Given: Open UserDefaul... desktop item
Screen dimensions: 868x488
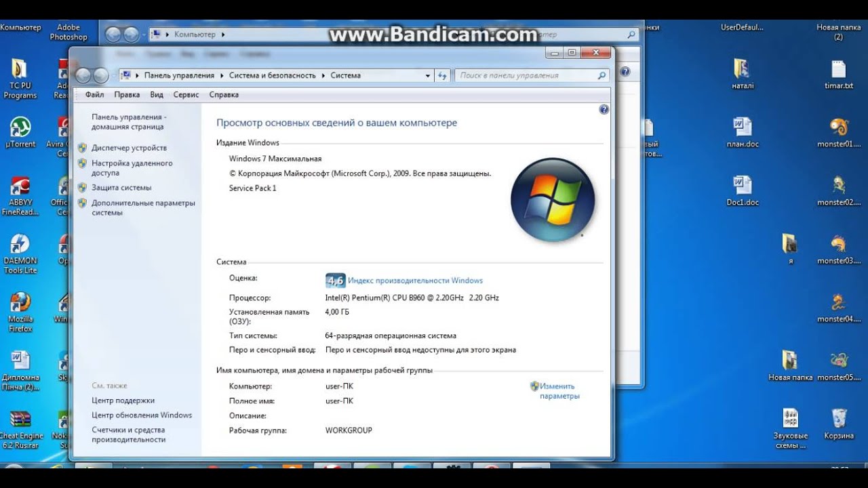Looking at the screenshot, I should pyautogui.click(x=742, y=28).
